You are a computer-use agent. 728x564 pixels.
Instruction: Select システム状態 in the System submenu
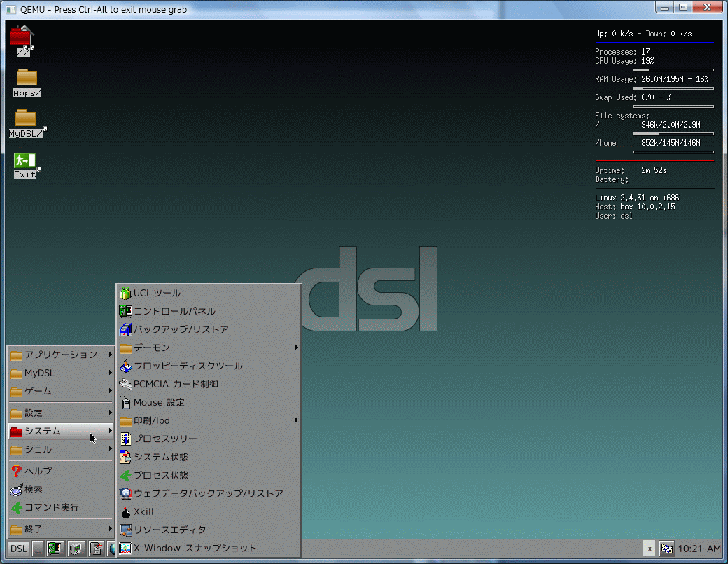point(160,458)
